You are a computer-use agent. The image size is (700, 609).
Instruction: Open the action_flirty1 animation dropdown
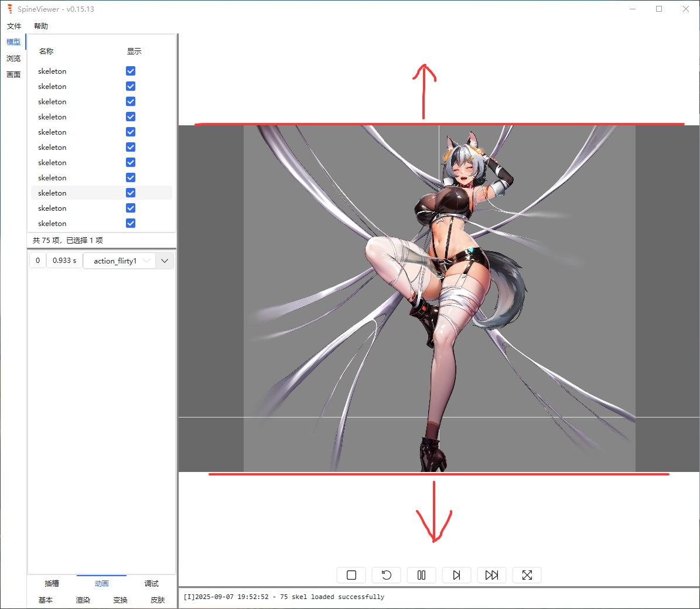(x=119, y=260)
